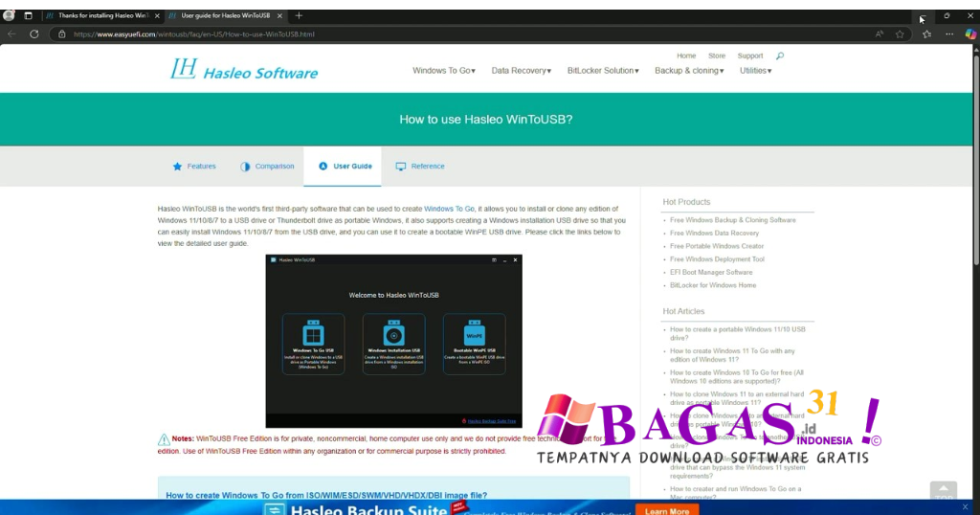Image resolution: width=980 pixels, height=515 pixels.
Task: Click the Features star icon
Action: tap(177, 167)
